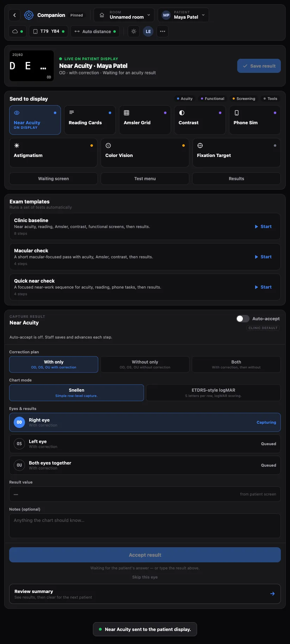Toggle the brightness sun icon

tap(134, 31)
